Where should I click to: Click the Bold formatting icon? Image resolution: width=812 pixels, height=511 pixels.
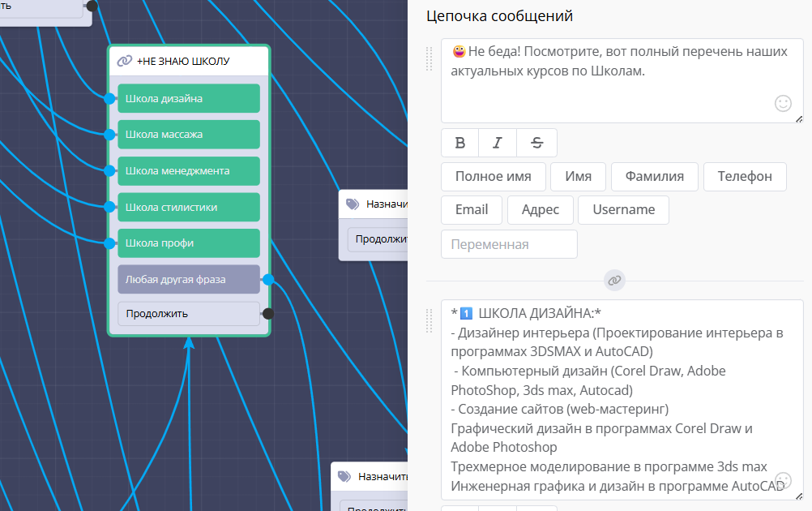pos(460,143)
